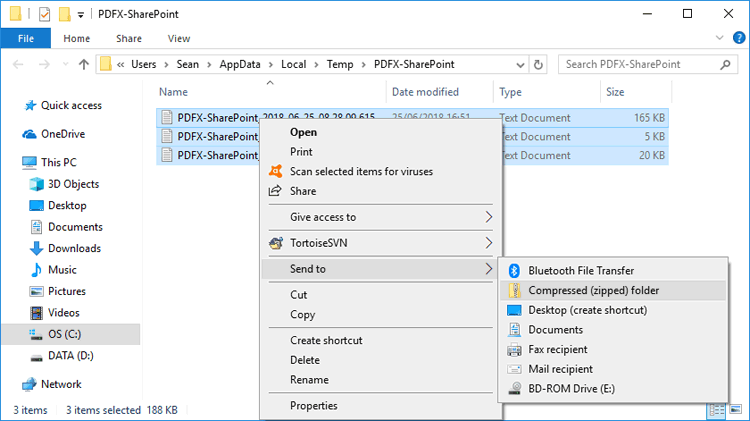Click the Help question mark icon
Screen dimensions: 750x421
coord(739,38)
